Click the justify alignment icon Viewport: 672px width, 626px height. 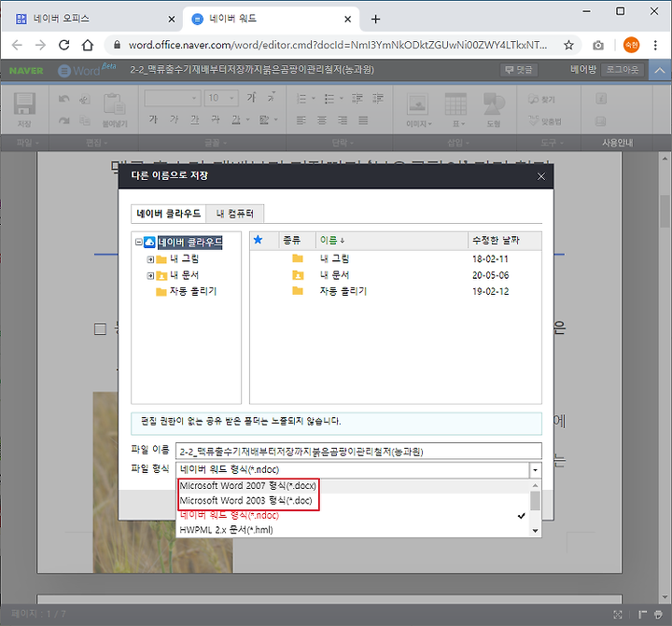[363, 120]
